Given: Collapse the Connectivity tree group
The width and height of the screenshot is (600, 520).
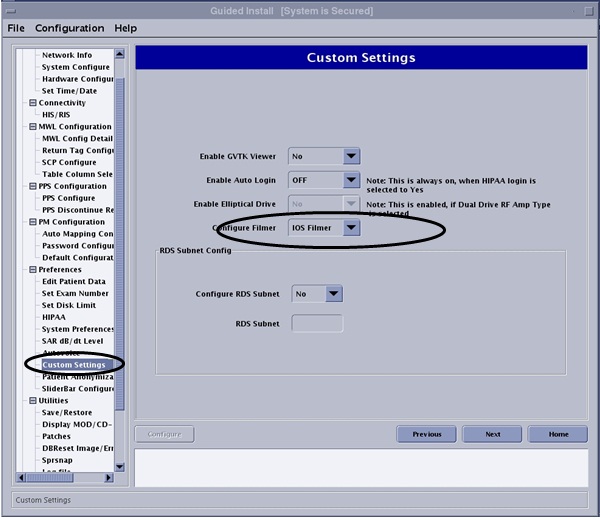Looking at the screenshot, I should click(33, 103).
